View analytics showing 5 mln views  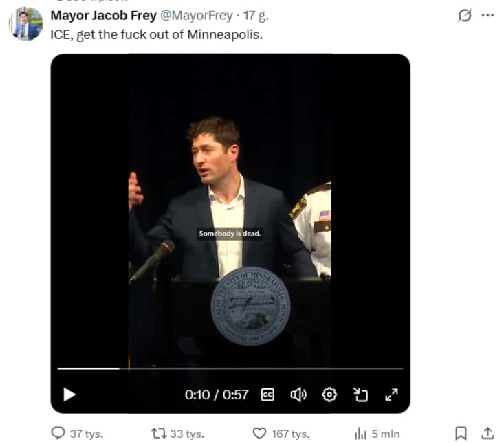pyautogui.click(x=377, y=434)
